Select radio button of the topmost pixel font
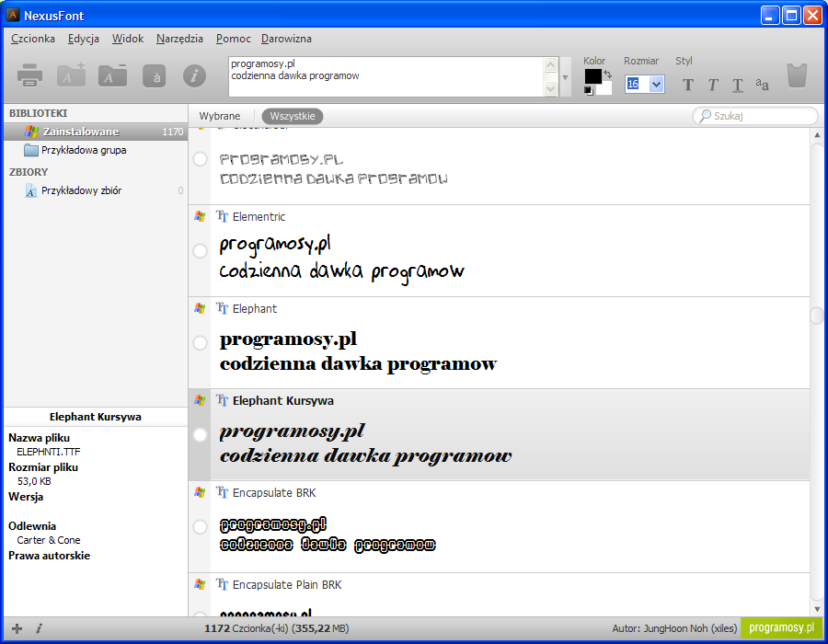Screen dimensions: 828x644 200,159
